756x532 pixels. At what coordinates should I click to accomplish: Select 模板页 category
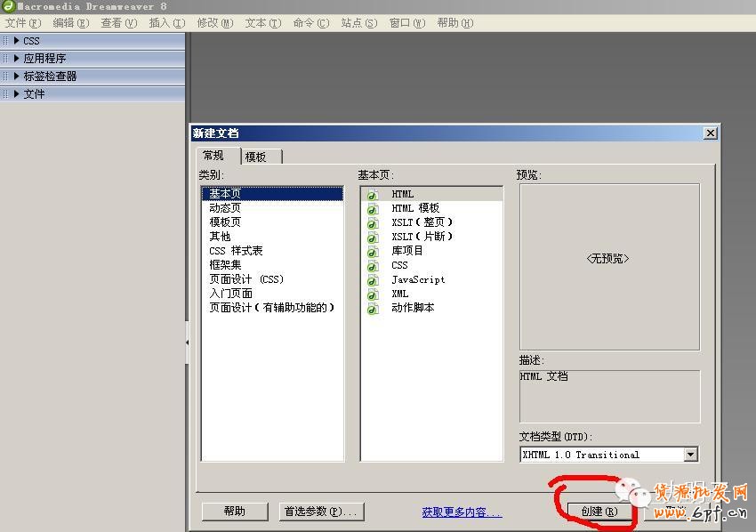click(x=272, y=222)
